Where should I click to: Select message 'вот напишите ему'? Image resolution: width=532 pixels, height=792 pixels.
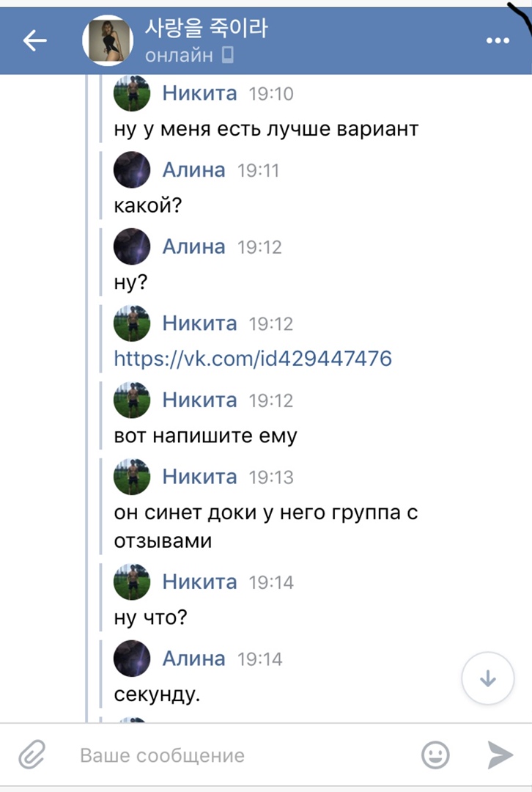coord(206,436)
